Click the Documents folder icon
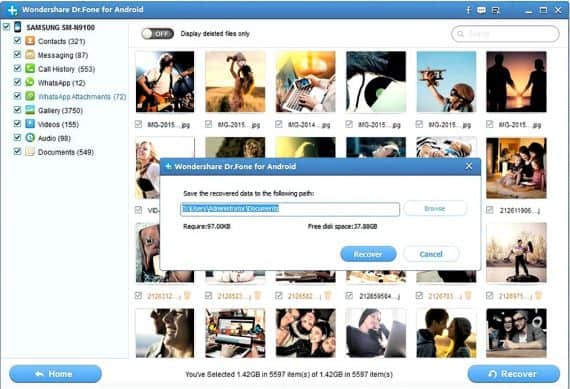The height and width of the screenshot is (389, 570). coord(30,151)
